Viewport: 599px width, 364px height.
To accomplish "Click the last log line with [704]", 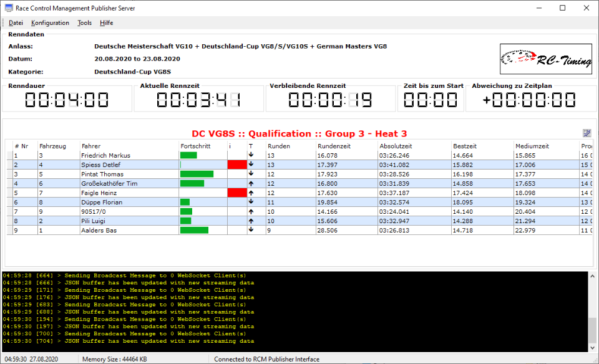I will (x=129, y=341).
